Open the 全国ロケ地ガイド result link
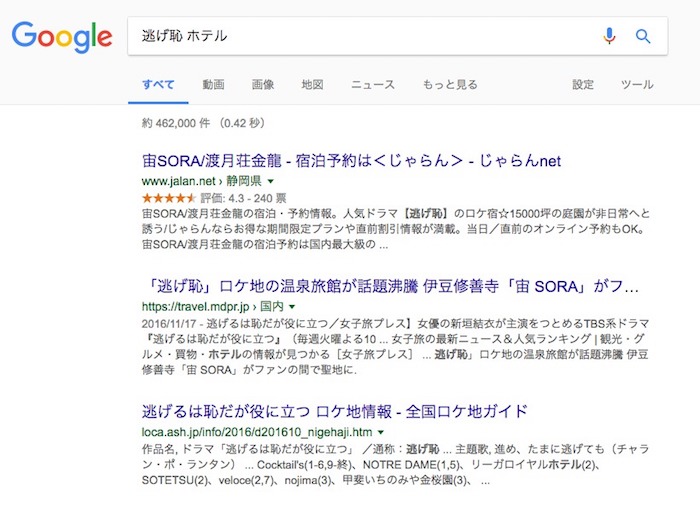 pyautogui.click(x=335, y=411)
